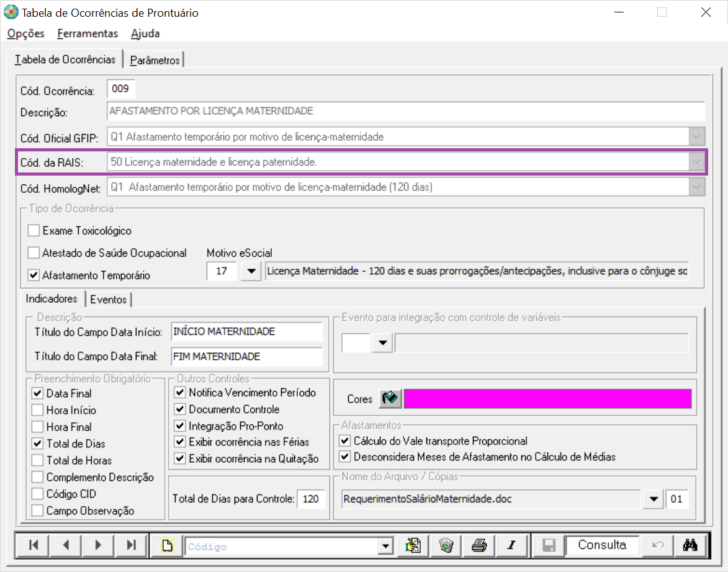Screen dimensions: 728x572
Task: Enable Hora Final checkbox
Action: pyautogui.click(x=38, y=427)
